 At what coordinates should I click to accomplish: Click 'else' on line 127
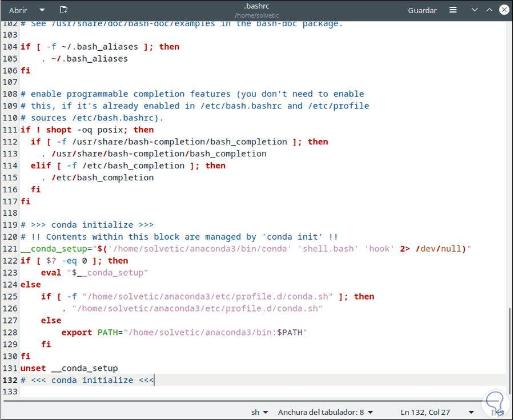(51, 320)
